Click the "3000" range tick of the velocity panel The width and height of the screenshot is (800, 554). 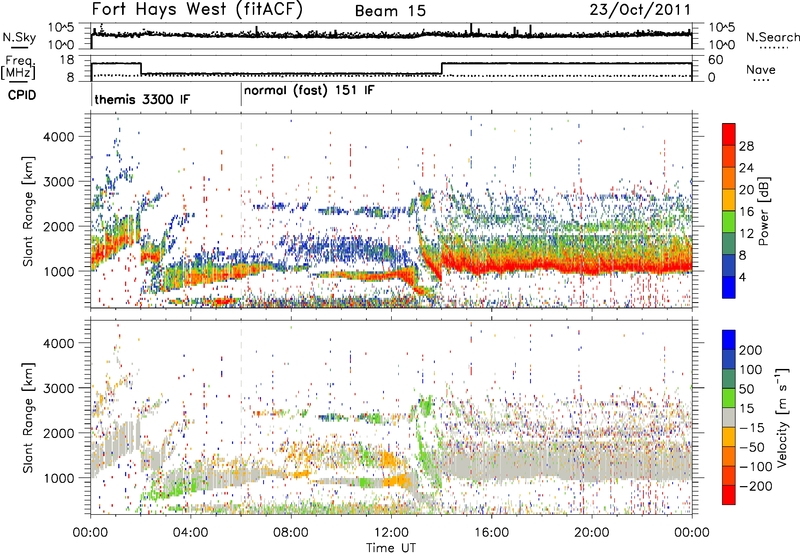pos(58,388)
